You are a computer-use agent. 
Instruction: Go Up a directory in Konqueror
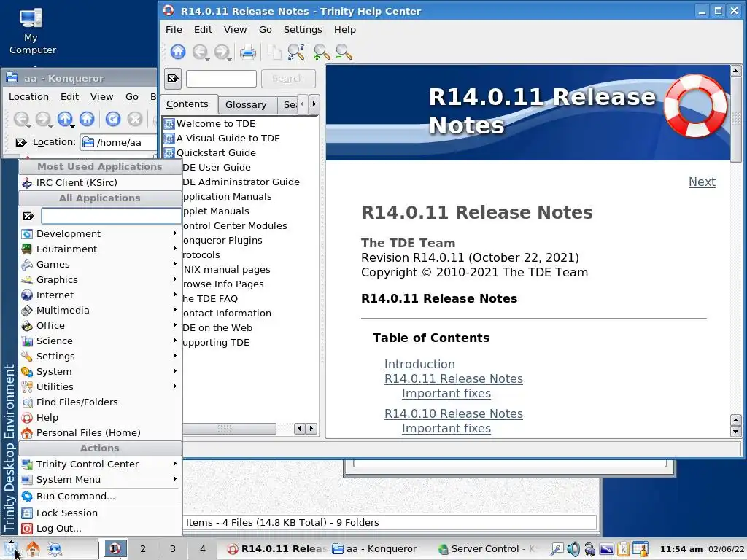click(65, 119)
